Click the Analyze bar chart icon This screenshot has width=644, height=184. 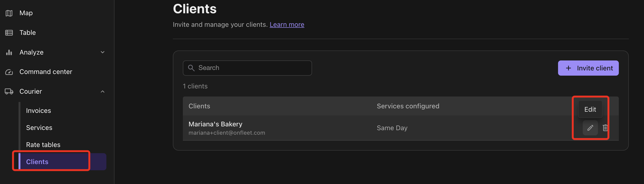point(9,52)
